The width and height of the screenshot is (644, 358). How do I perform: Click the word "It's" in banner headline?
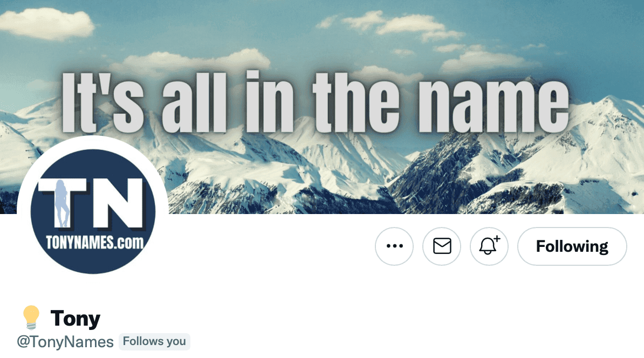click(102, 101)
